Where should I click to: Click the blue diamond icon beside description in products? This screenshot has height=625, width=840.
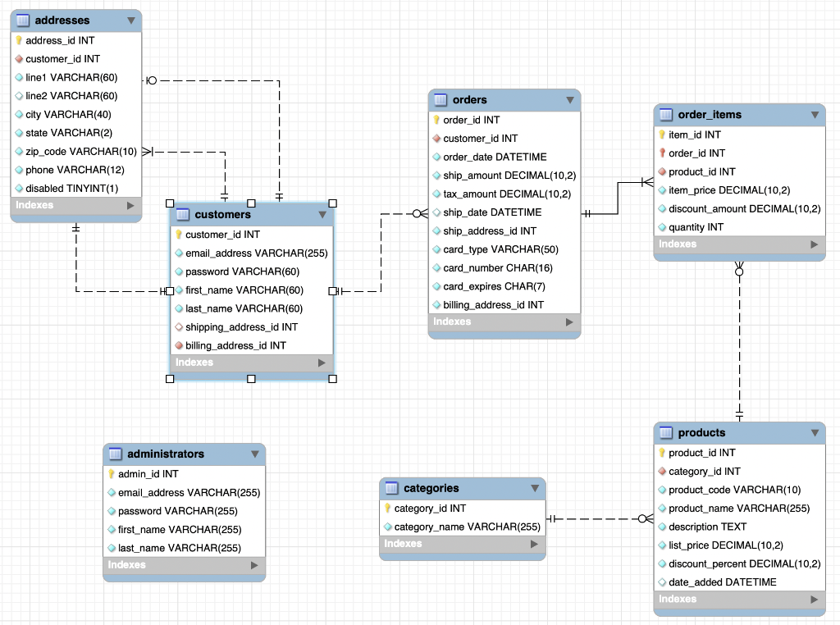pyautogui.click(x=662, y=527)
